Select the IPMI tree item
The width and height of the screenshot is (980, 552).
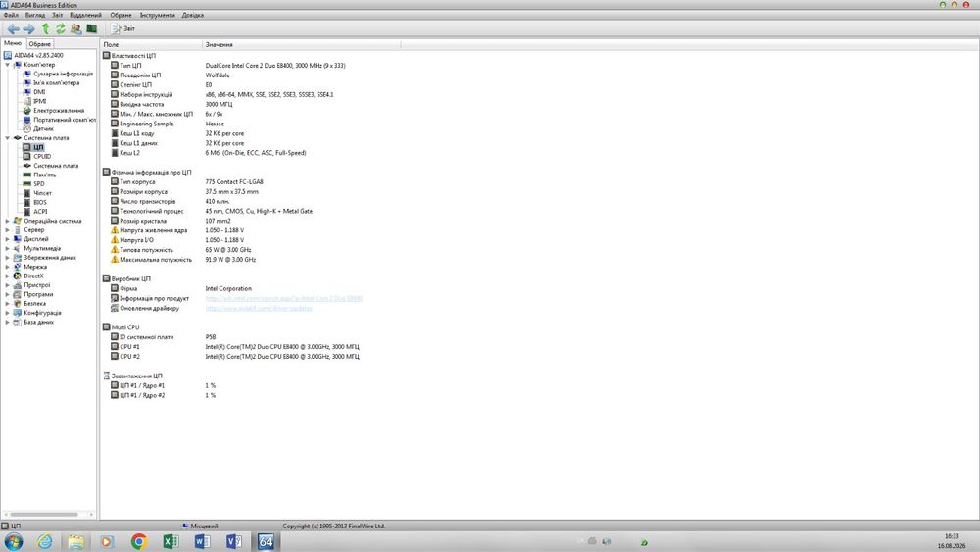tap(39, 101)
